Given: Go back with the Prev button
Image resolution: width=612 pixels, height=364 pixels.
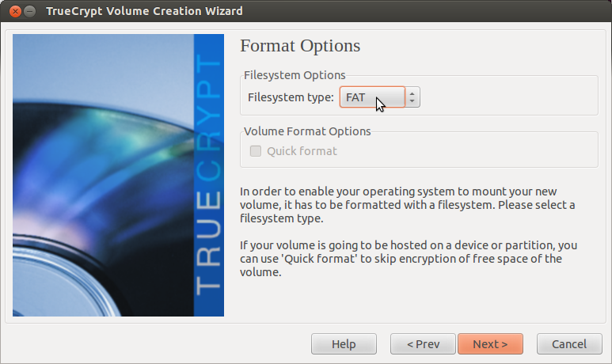Looking at the screenshot, I should click(x=423, y=344).
